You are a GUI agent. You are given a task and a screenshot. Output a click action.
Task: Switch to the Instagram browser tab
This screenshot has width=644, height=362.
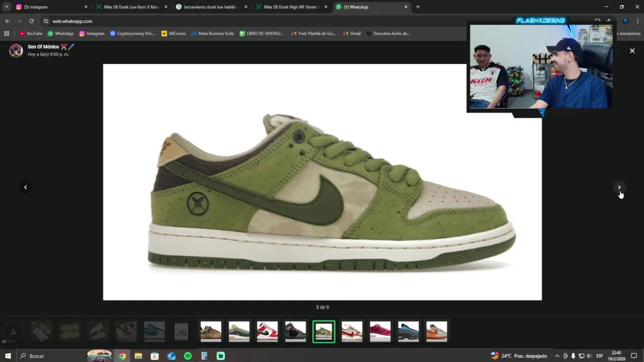click(50, 7)
